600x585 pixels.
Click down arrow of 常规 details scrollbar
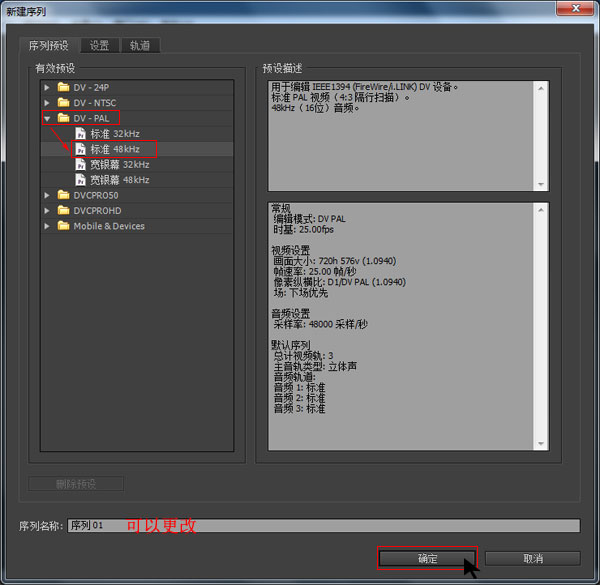click(x=541, y=443)
